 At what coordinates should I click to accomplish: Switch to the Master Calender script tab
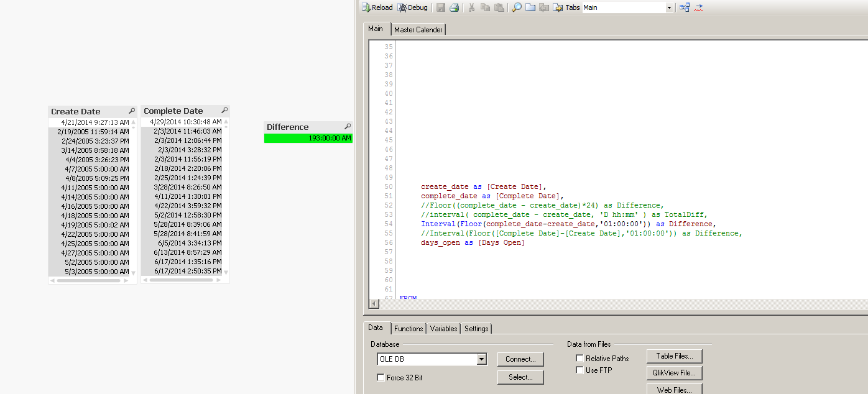tap(418, 30)
